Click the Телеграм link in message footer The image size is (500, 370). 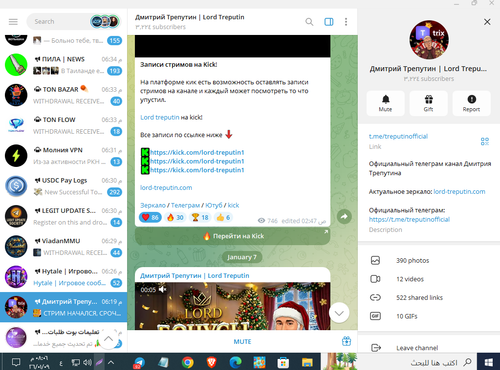(x=185, y=205)
